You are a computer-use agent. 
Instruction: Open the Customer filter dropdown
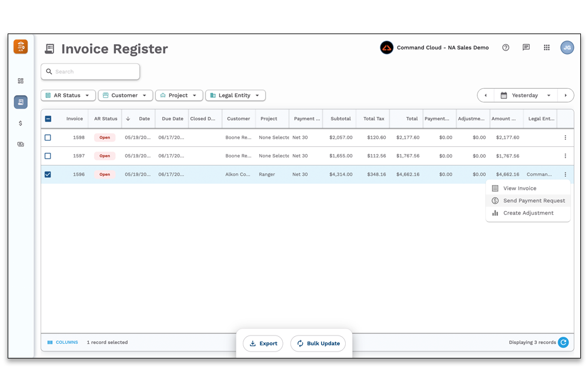point(125,95)
